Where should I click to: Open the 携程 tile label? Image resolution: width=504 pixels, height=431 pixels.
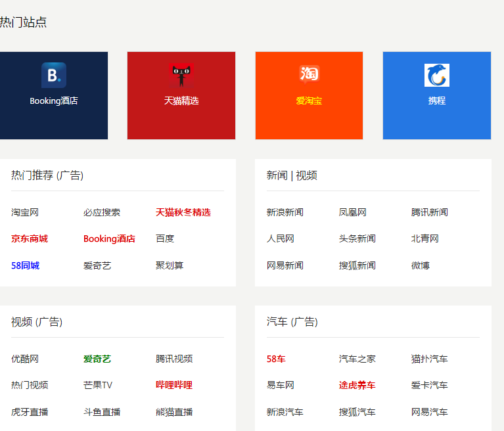[437, 101]
